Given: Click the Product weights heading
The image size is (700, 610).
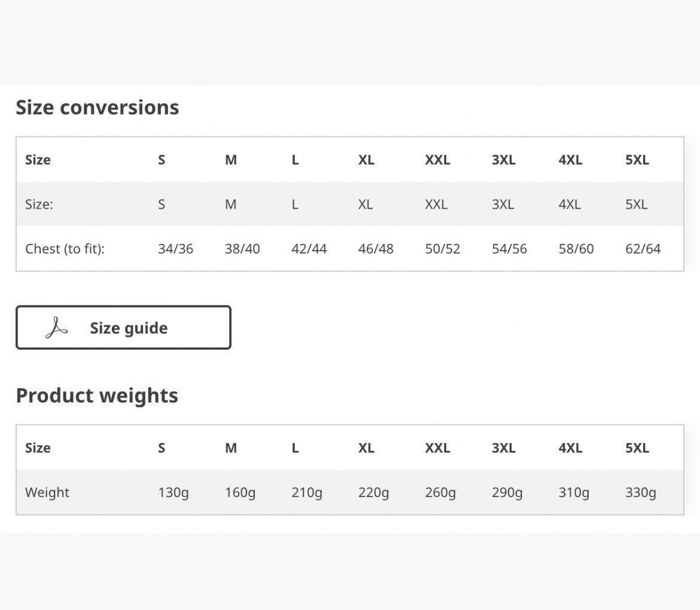Looking at the screenshot, I should pos(97,396).
